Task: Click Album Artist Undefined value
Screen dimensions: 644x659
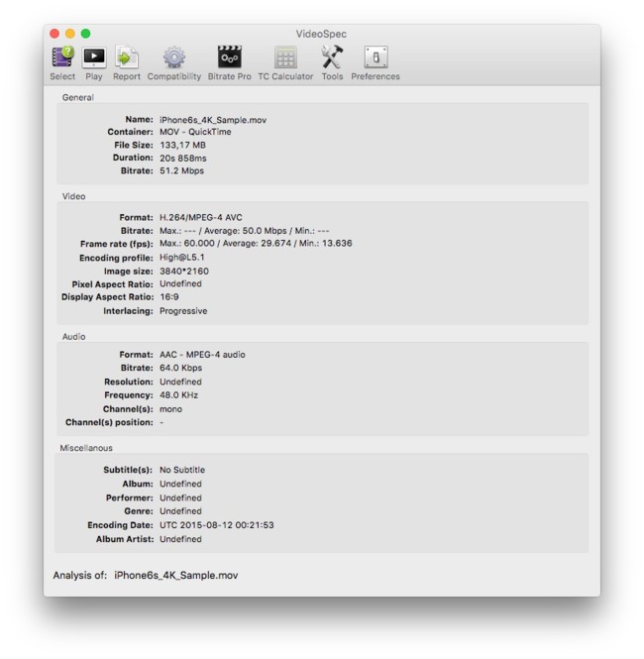Action: tap(180, 539)
